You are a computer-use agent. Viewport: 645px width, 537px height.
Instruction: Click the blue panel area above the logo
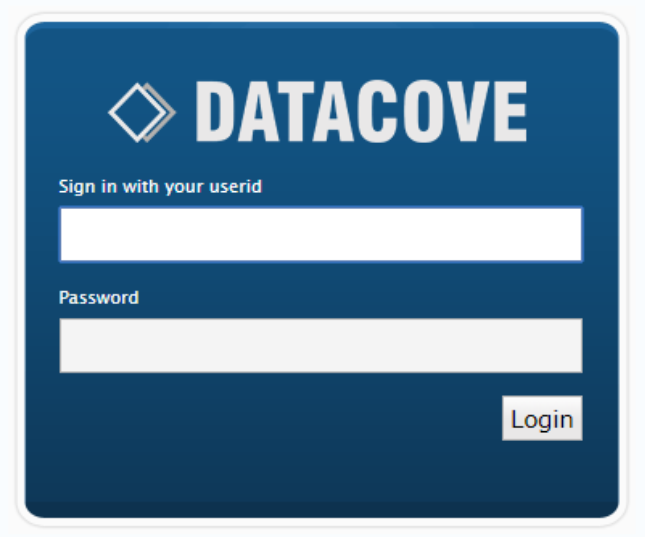pyautogui.click(x=321, y=51)
